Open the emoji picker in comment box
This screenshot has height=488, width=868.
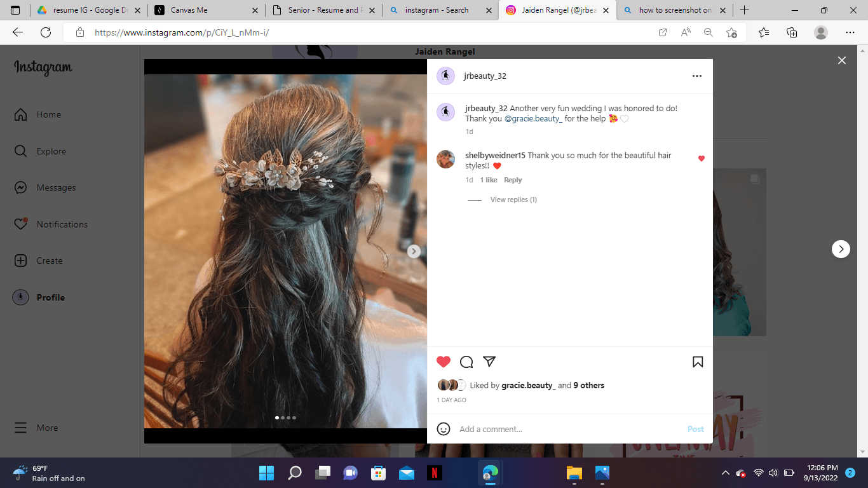444,429
